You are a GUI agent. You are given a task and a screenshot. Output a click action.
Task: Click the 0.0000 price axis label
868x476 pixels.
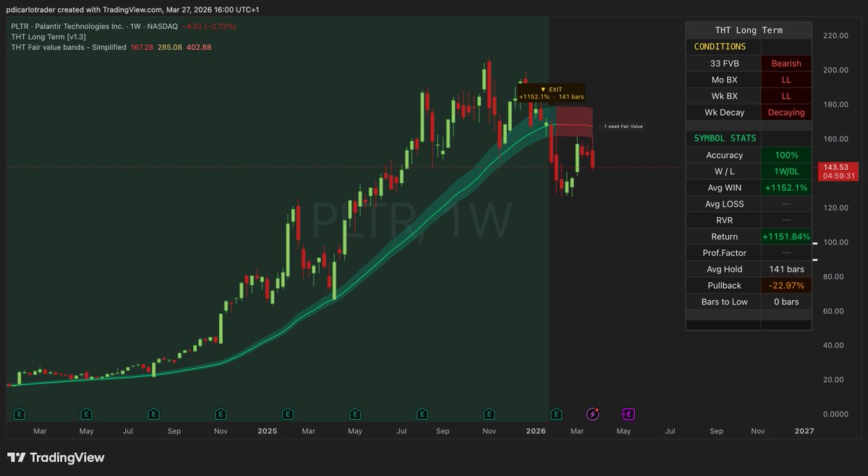[835, 414]
